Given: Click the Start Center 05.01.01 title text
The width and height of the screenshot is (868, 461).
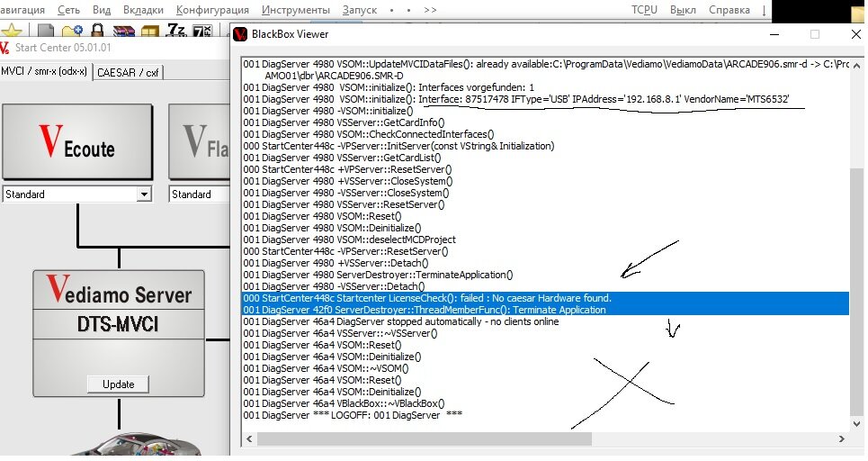Looking at the screenshot, I should pos(63,48).
